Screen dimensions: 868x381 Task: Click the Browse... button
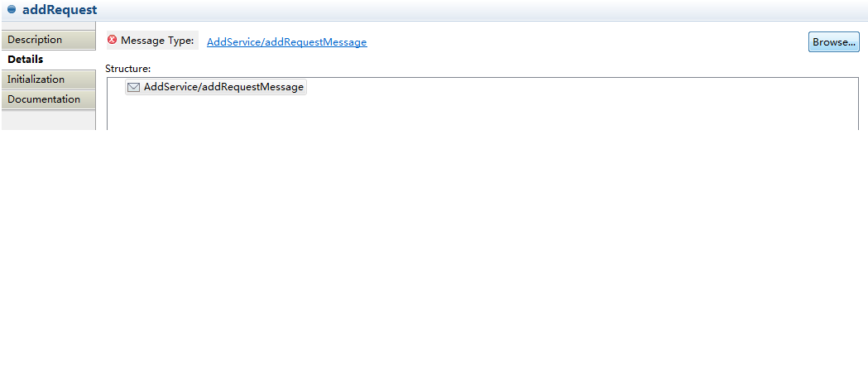point(834,42)
